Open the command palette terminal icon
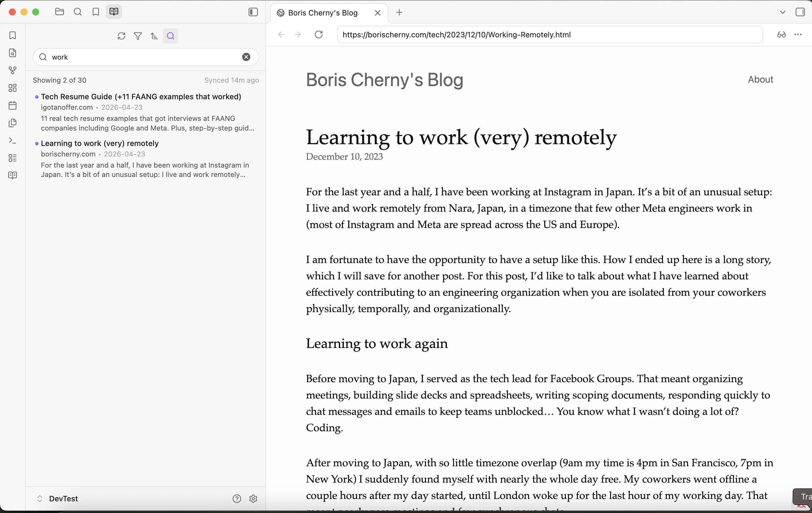The height and width of the screenshot is (513, 812). pyautogui.click(x=13, y=140)
